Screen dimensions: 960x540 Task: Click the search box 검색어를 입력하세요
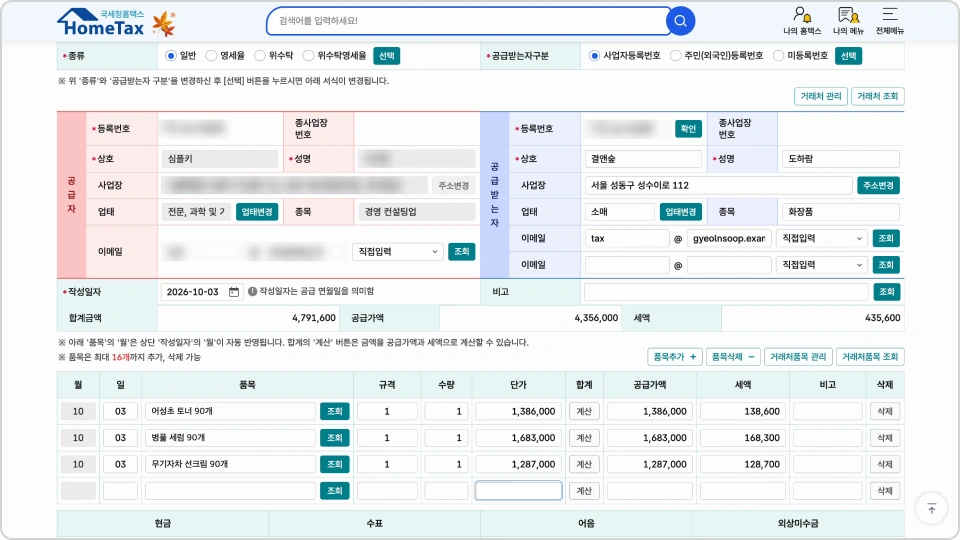468,21
